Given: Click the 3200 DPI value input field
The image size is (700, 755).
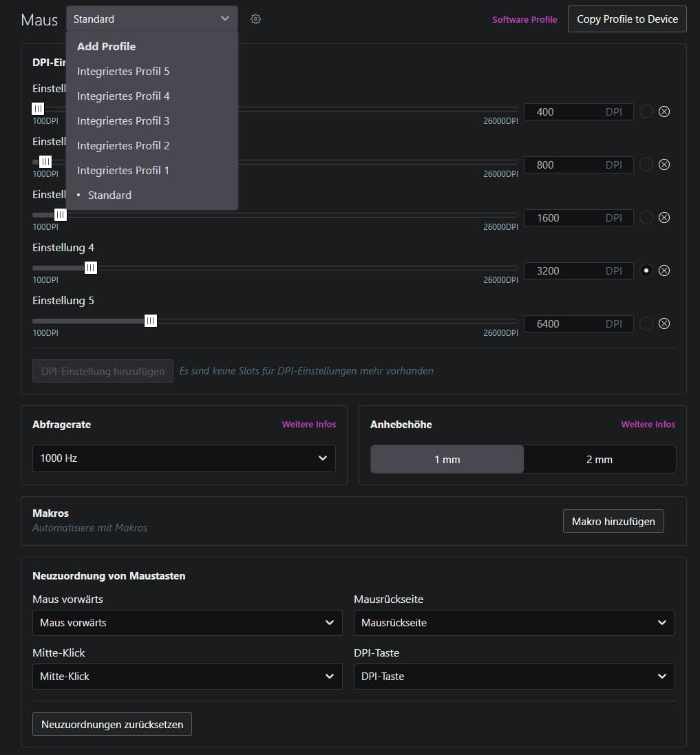Looking at the screenshot, I should coord(564,271).
